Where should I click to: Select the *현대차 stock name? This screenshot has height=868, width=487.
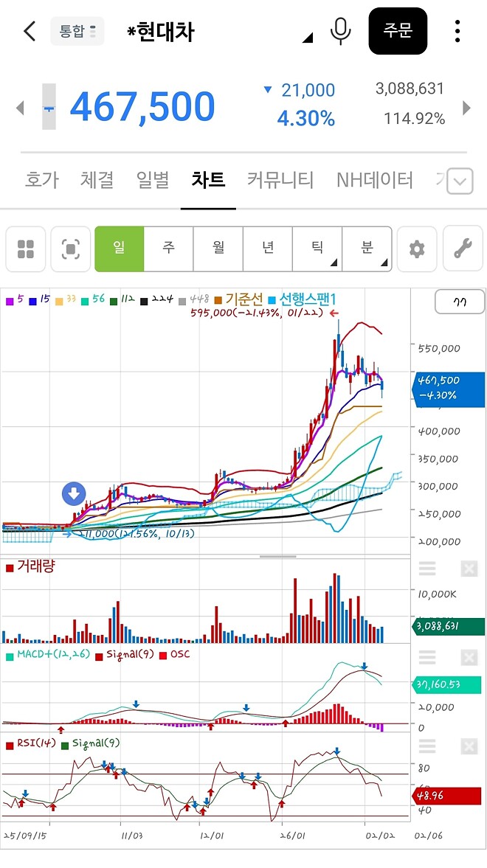(x=160, y=32)
